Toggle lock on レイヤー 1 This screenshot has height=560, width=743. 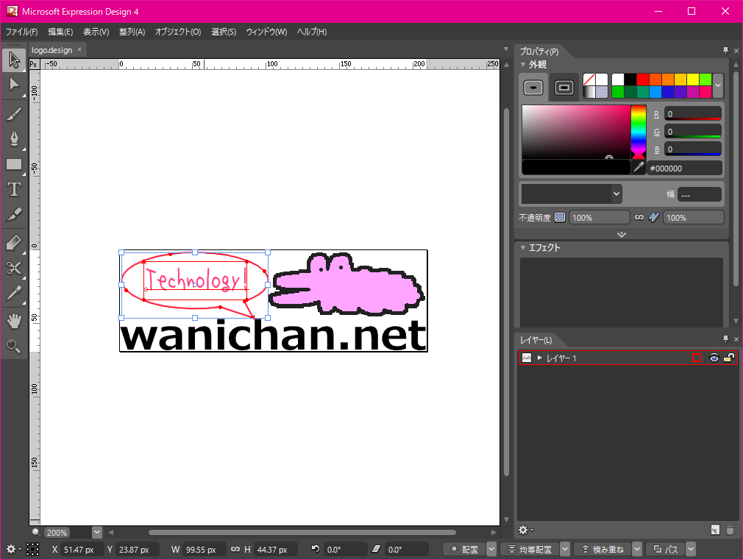(x=729, y=358)
